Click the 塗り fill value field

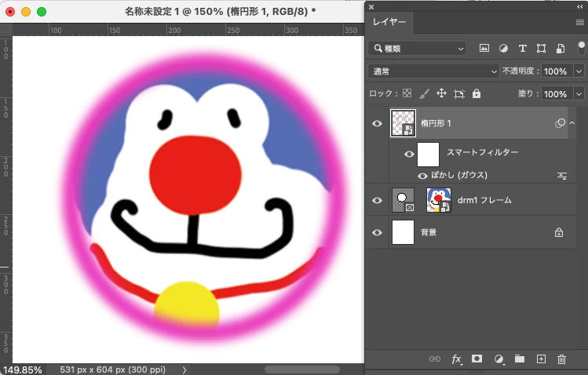557,93
